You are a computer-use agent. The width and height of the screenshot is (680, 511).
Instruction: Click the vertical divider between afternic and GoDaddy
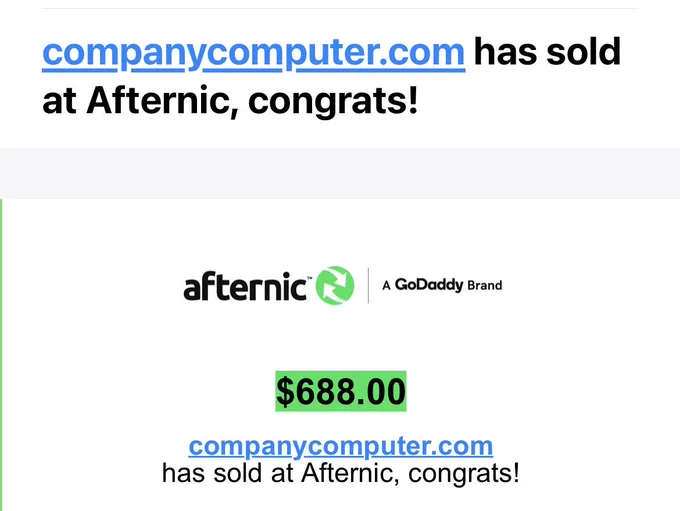(368, 285)
